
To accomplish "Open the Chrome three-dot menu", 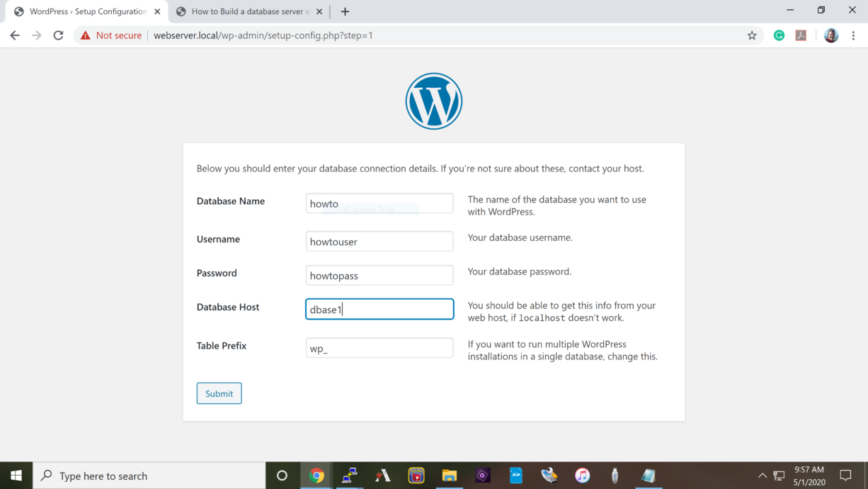I will [x=852, y=35].
